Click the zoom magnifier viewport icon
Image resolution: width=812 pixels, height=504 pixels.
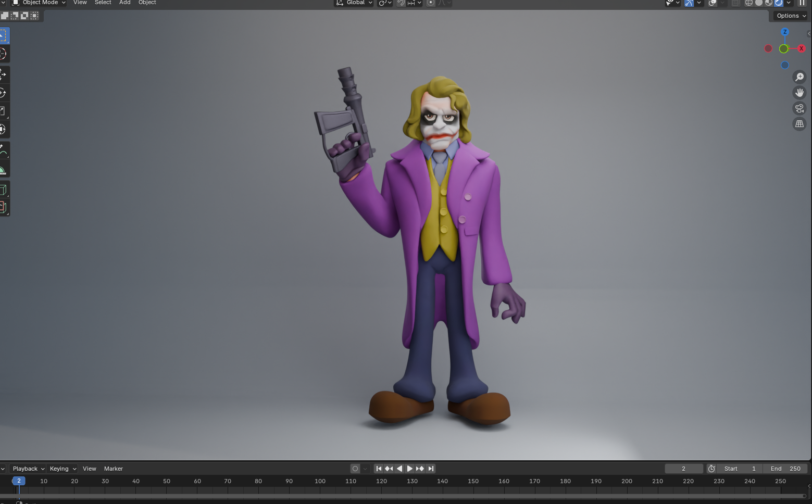(x=799, y=77)
